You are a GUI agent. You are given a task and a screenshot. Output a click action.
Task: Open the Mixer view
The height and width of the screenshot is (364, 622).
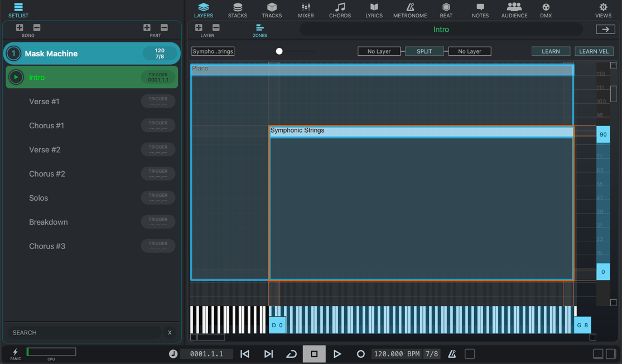[x=306, y=10]
